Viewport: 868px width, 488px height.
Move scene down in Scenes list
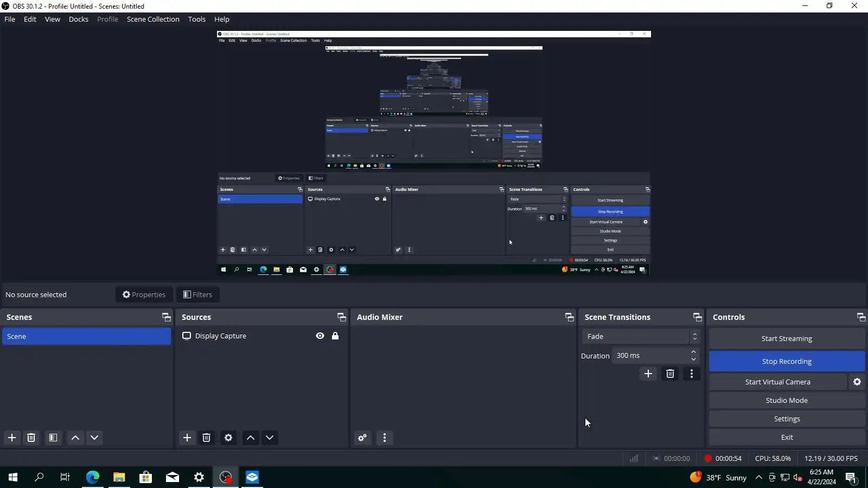coord(94,438)
